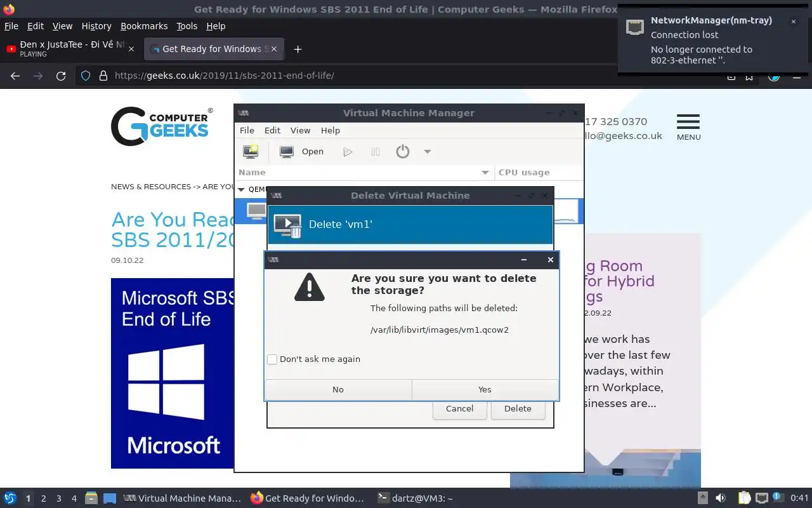The image size is (812, 508).
Task: Open Help menu in Virtual Machine Manager
Action: (330, 130)
